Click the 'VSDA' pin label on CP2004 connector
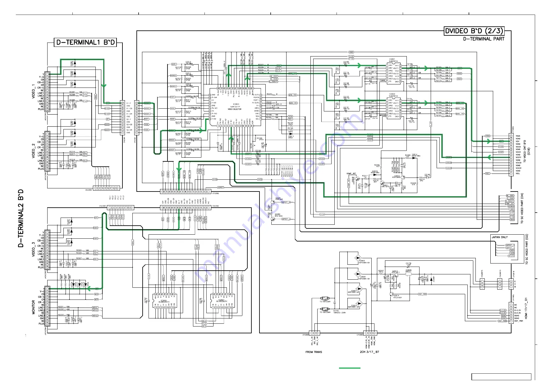Screen dimensions: 555x392 [518, 136]
